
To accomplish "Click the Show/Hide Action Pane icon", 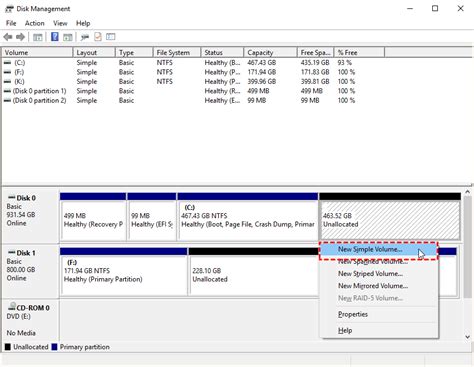I will 68,37.
